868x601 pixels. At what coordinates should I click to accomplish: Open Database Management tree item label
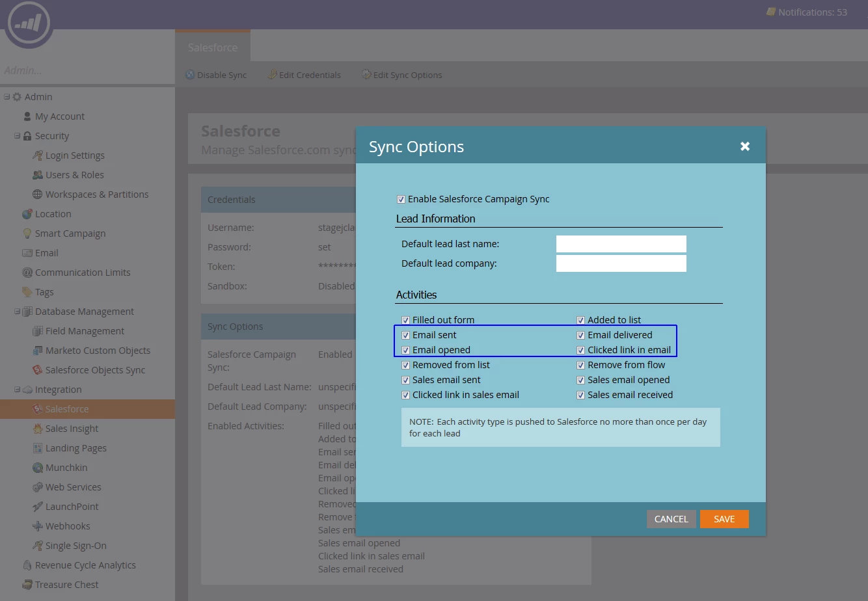(85, 312)
